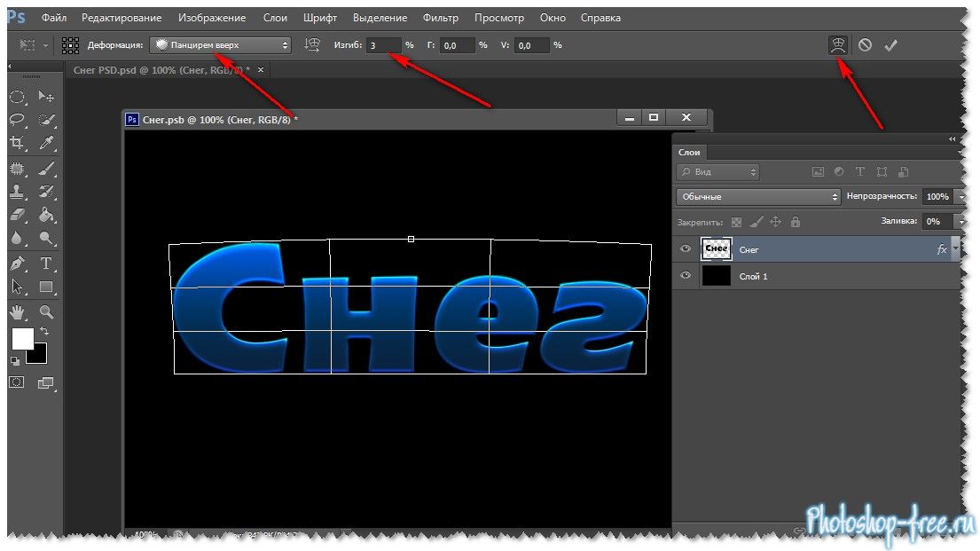This screenshot has height=551, width=980.
Task: Select the Pen tool
Action: 17,264
